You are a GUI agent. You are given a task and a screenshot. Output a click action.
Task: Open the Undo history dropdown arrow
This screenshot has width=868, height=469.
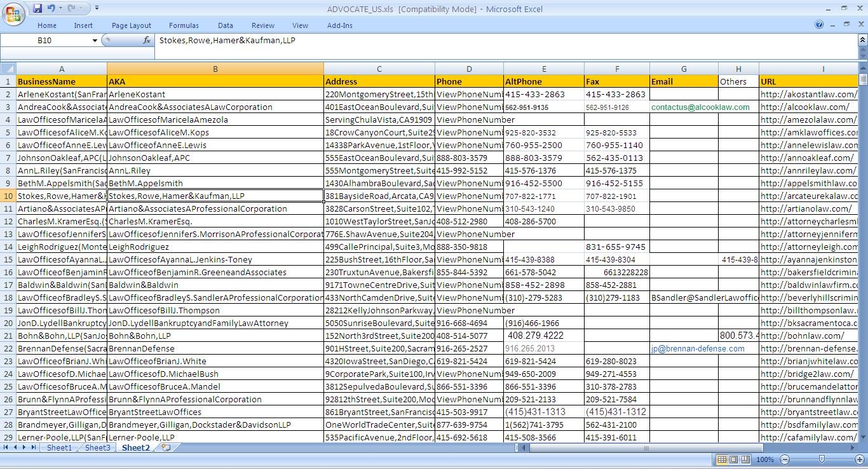(x=60, y=8)
